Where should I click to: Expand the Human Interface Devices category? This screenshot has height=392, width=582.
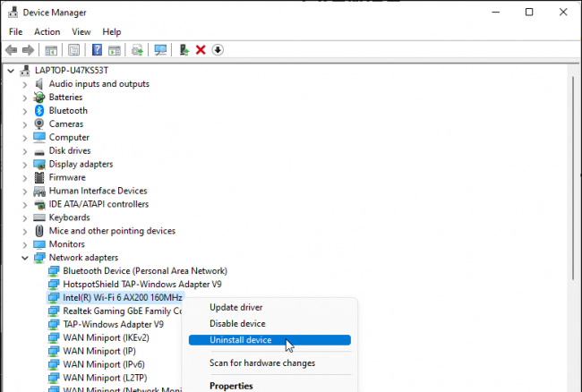point(24,191)
